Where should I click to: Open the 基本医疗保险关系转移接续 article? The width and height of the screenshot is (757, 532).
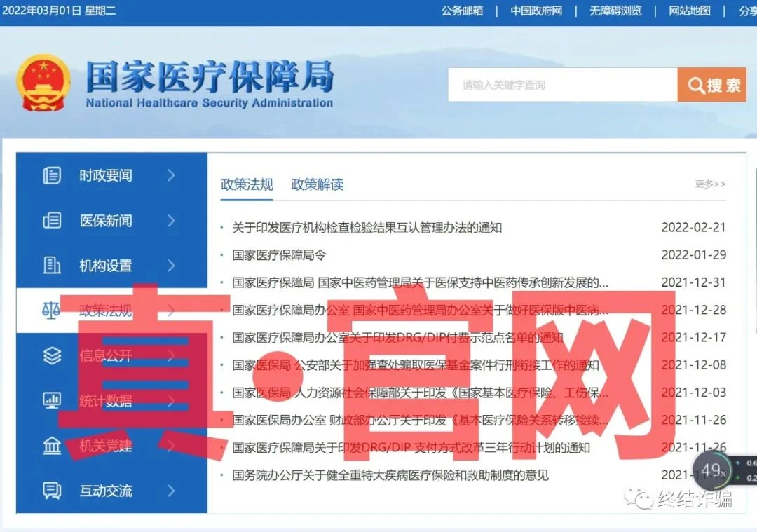(x=420, y=420)
